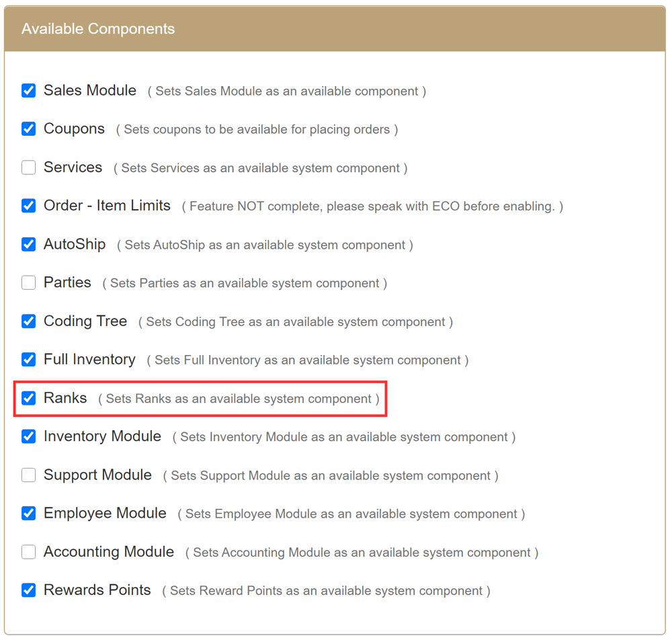This screenshot has width=672, height=636.
Task: Click the "Feature NOT complete" description text
Action: [x=372, y=206]
